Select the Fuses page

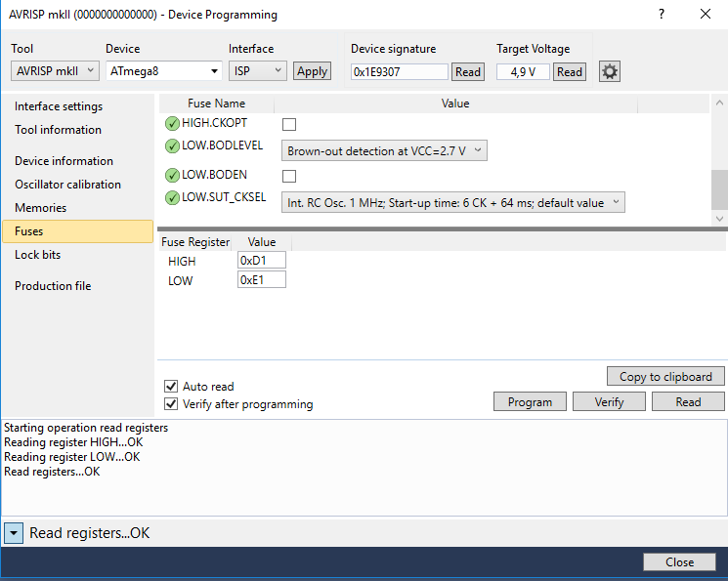click(x=77, y=231)
